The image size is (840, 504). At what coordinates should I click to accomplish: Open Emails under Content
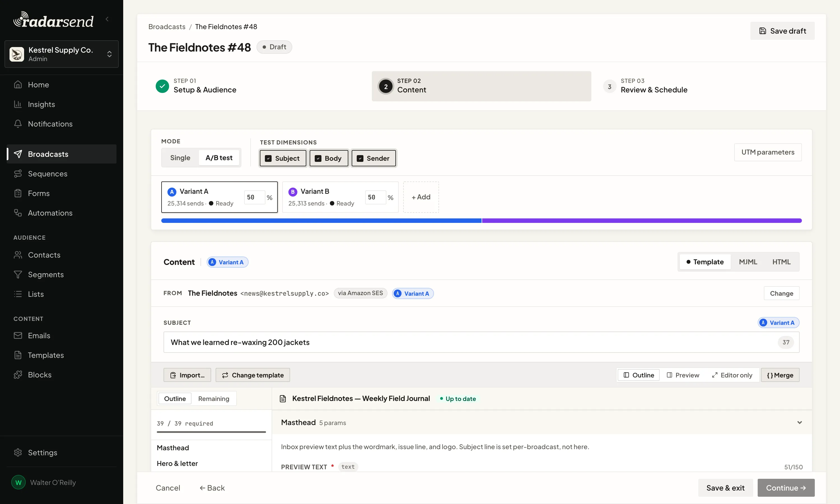coord(61,335)
